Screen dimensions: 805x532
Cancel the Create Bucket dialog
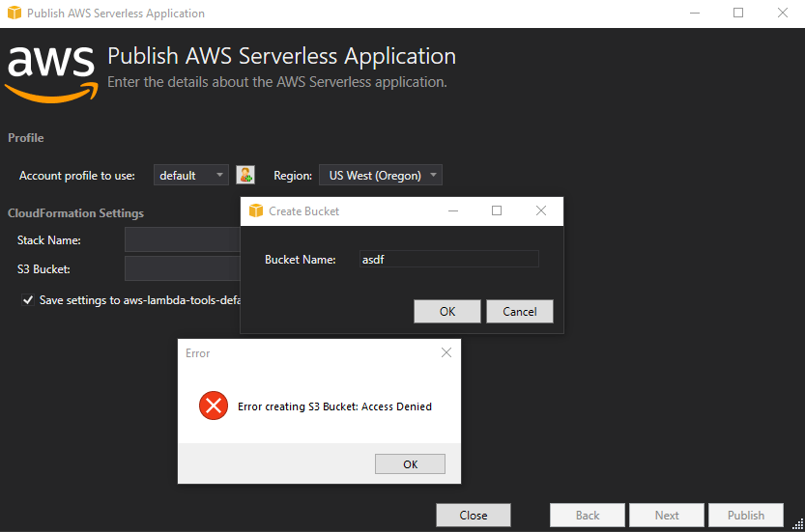click(x=520, y=312)
